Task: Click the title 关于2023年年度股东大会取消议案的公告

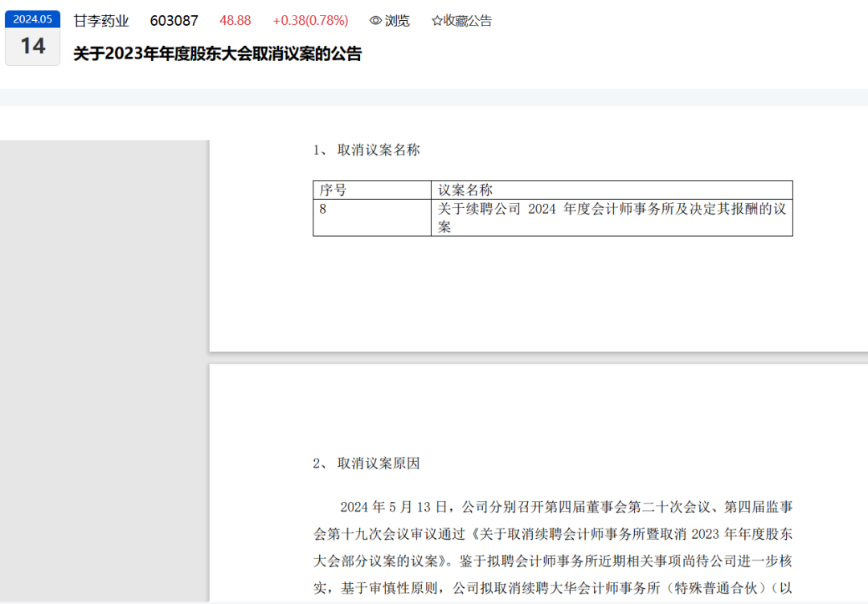Action: point(218,54)
